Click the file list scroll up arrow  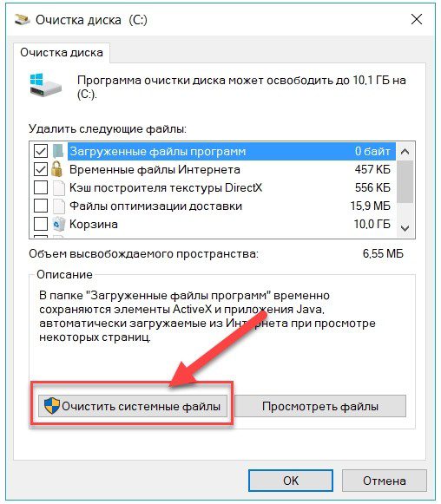(405, 152)
